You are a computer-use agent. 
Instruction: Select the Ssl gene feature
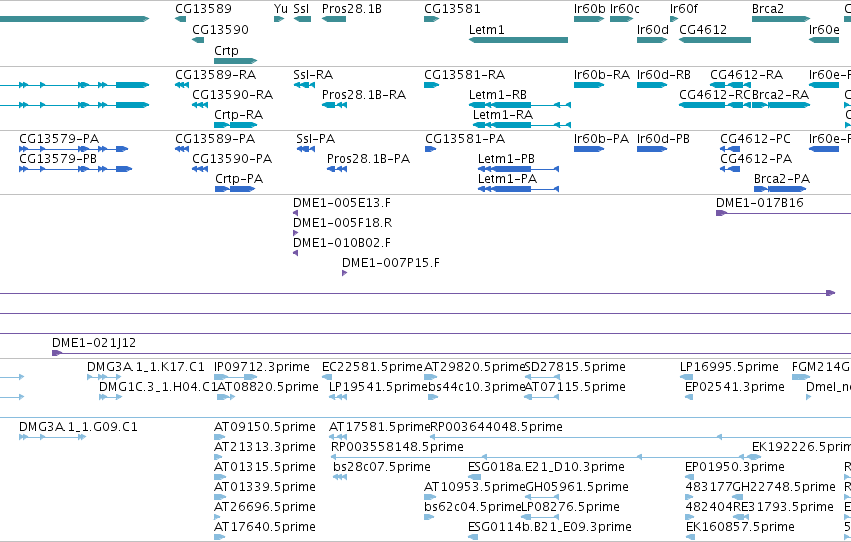(302, 19)
